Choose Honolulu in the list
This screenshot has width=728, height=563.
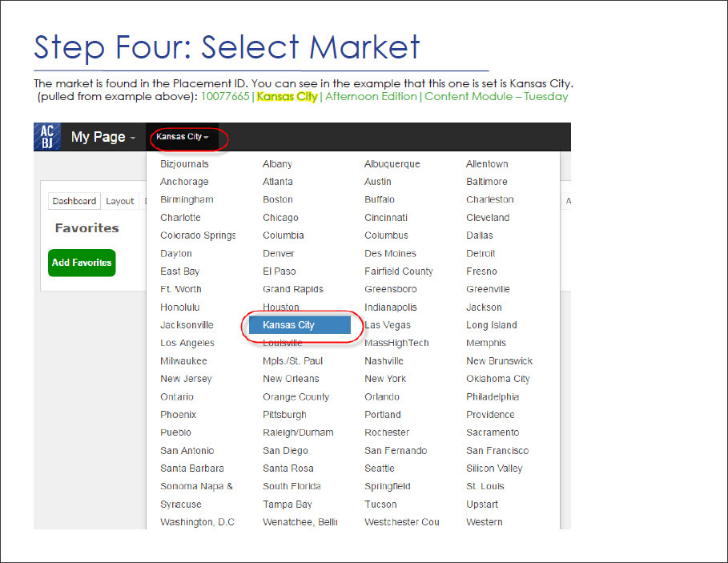click(179, 308)
